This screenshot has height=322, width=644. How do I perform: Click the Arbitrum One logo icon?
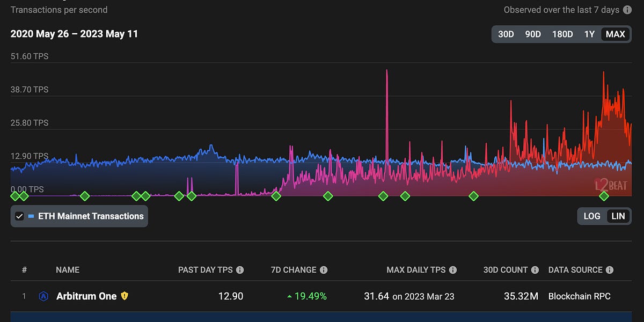[43, 296]
